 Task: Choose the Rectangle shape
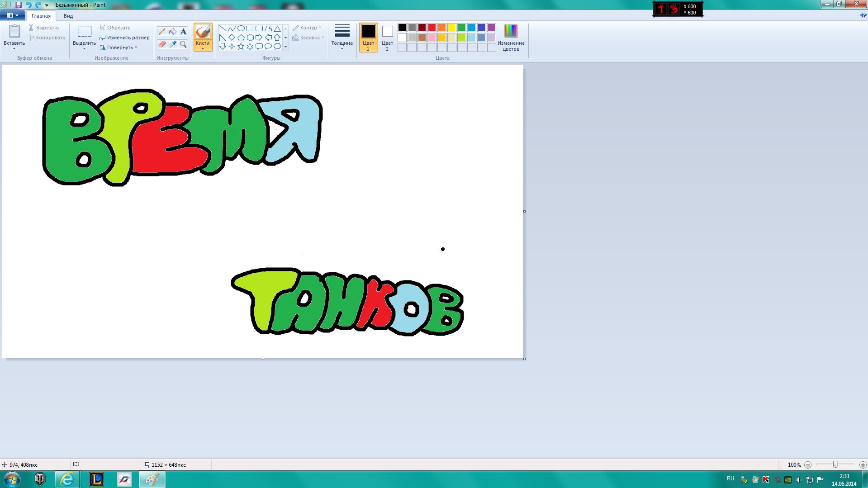click(x=250, y=28)
